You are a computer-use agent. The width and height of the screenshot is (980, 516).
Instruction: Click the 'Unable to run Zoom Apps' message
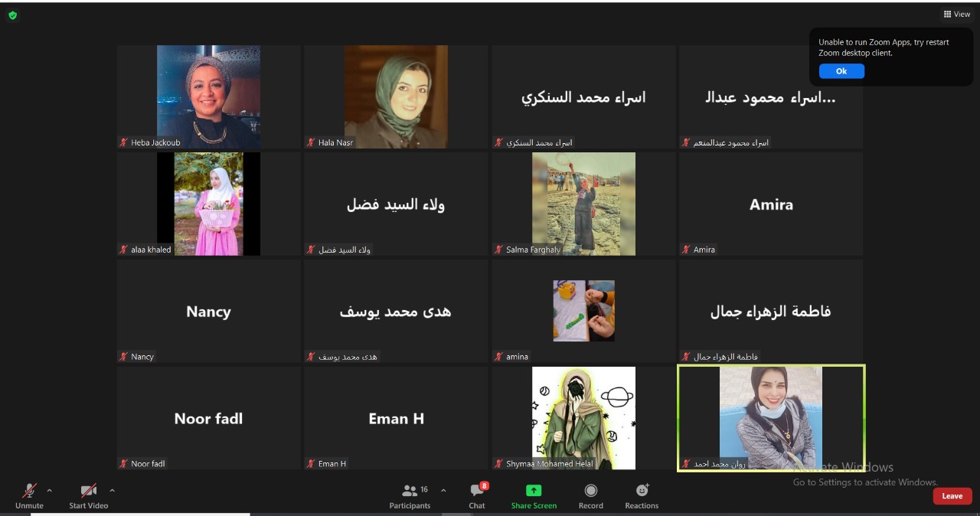point(884,47)
